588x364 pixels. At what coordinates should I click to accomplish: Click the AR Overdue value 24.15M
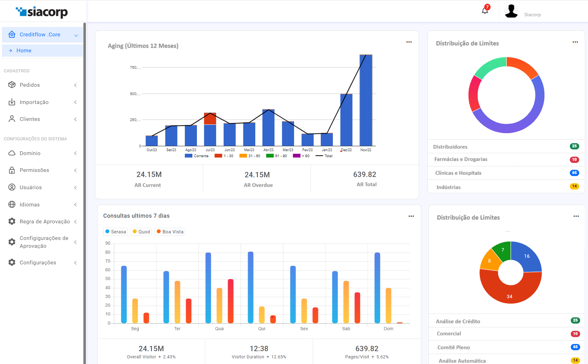tap(257, 175)
